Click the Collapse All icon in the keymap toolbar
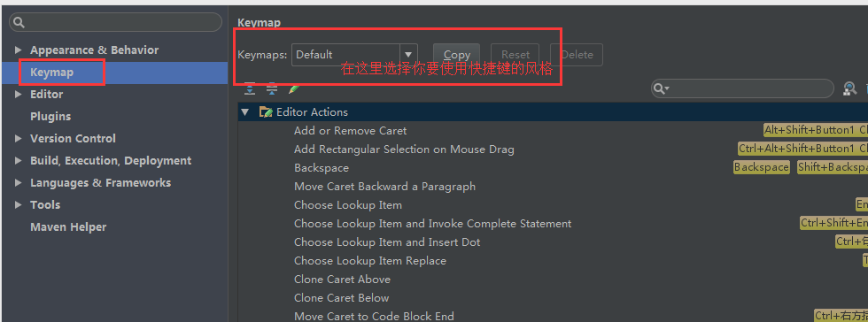 tap(271, 88)
